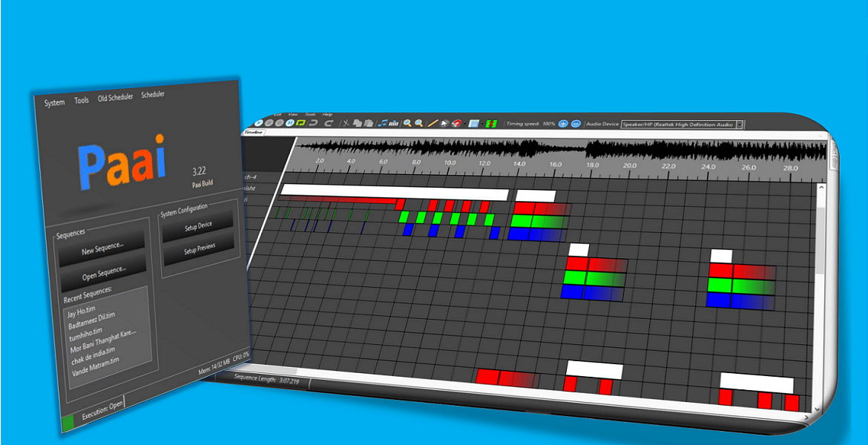Open the System menu in Paai window
Viewport: 868px width, 445px height.
(x=54, y=102)
